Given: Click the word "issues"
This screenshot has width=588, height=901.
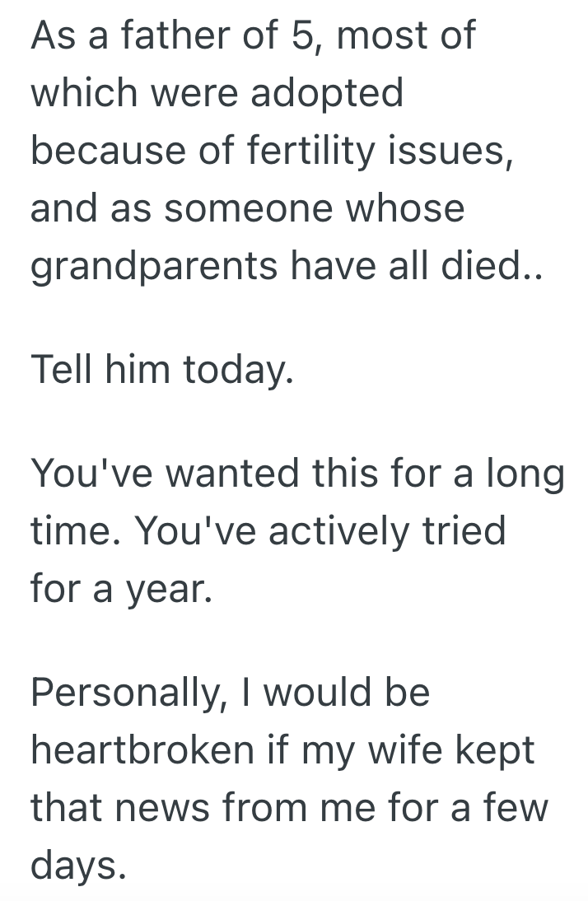Looking at the screenshot, I should coord(464,152).
